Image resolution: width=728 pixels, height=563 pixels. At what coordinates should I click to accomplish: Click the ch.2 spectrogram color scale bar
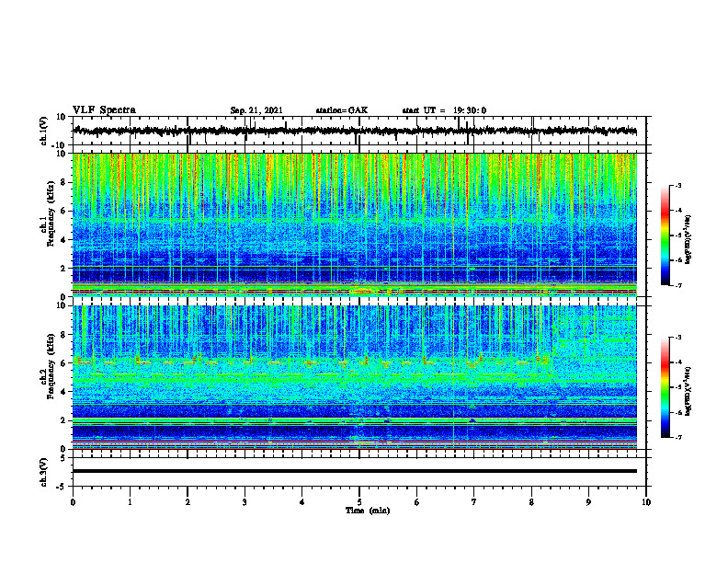665,387
